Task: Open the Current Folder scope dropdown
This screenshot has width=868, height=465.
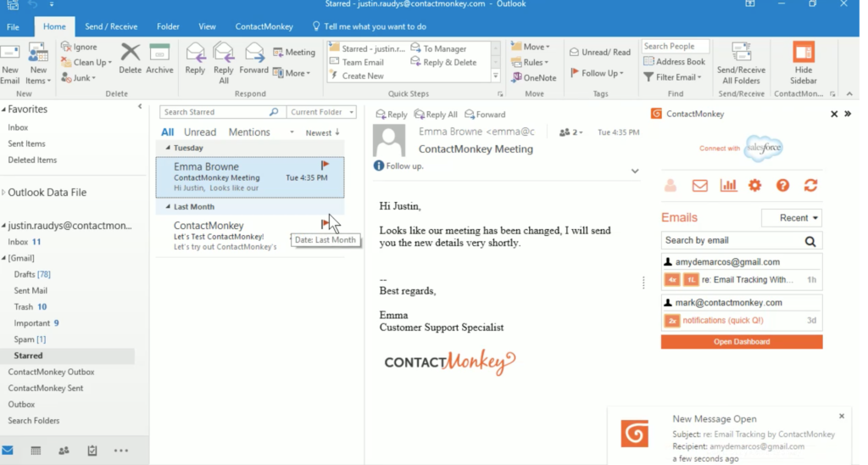Action: pyautogui.click(x=321, y=112)
